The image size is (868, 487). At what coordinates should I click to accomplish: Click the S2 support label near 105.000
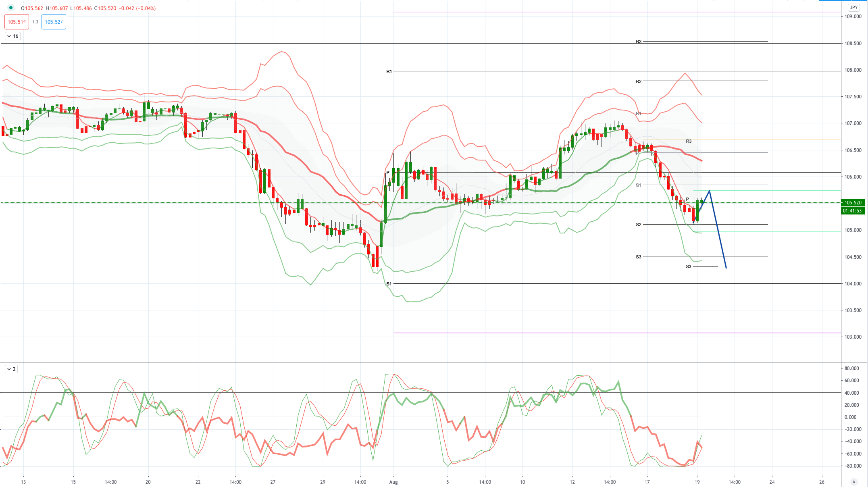pyautogui.click(x=639, y=225)
